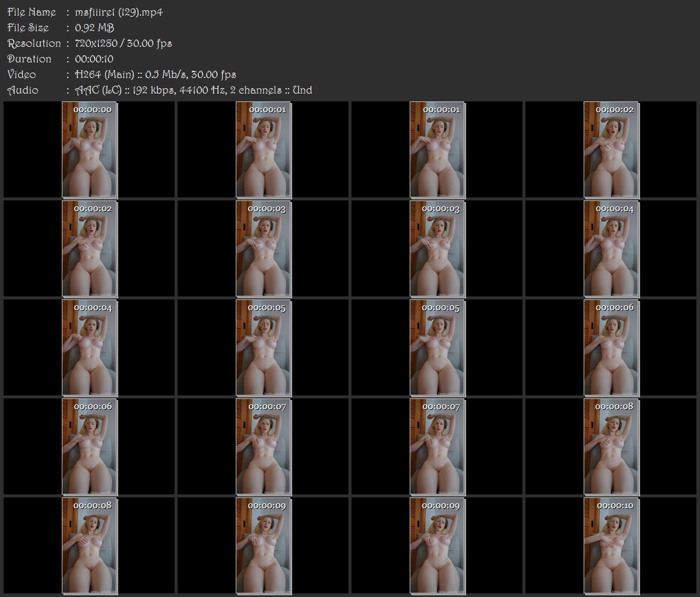
Task: Click the "Audio" label
Action: 23,90
